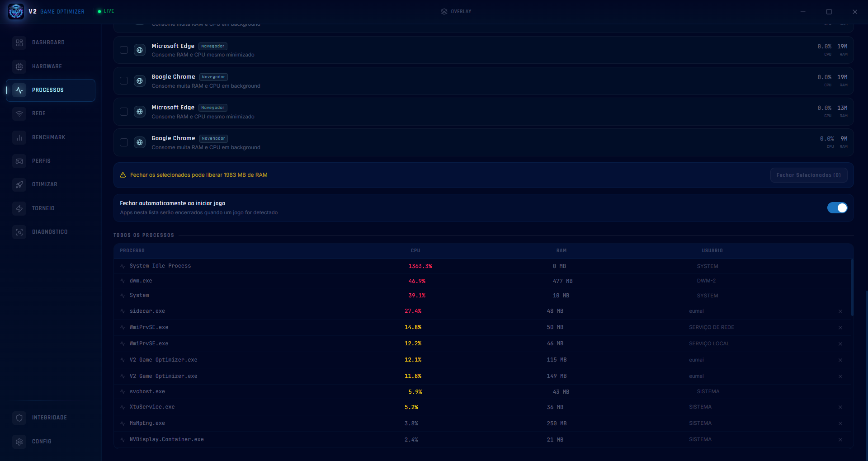Image resolution: width=868 pixels, height=461 pixels.
Task: Click the 1363.3% CPU value
Action: [420, 266]
